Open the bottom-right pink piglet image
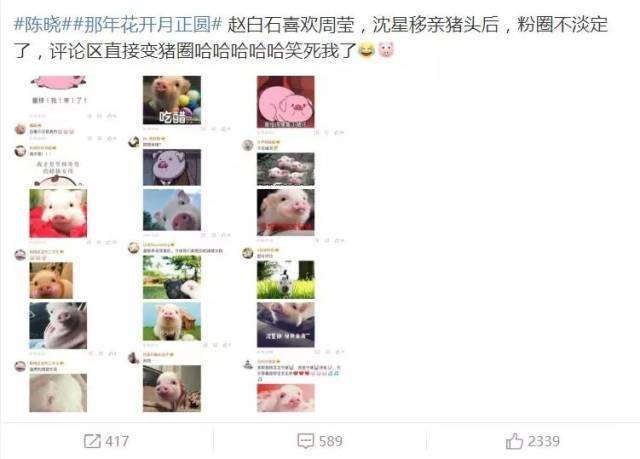Screen dimensions: 640x459 coord(286,398)
